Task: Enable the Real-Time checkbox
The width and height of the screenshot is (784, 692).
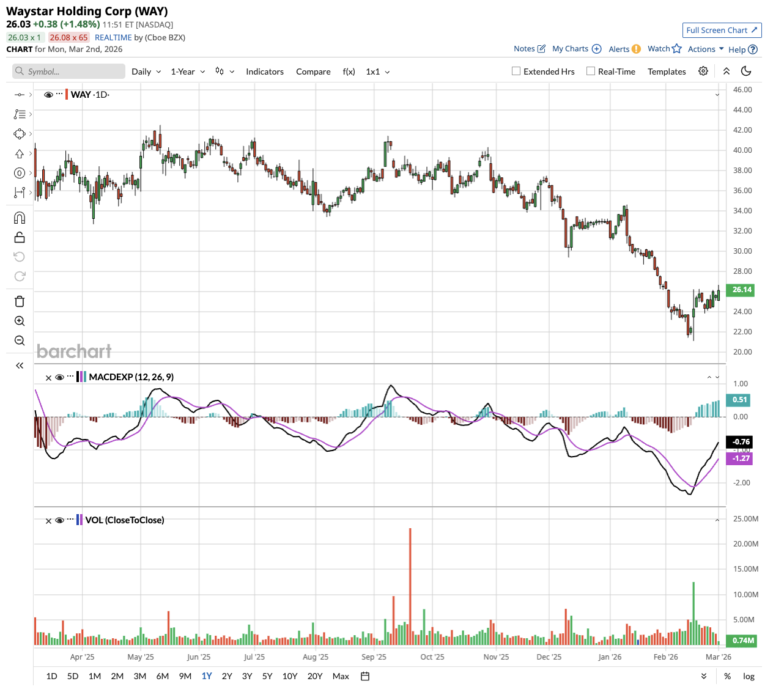Action: (x=591, y=71)
